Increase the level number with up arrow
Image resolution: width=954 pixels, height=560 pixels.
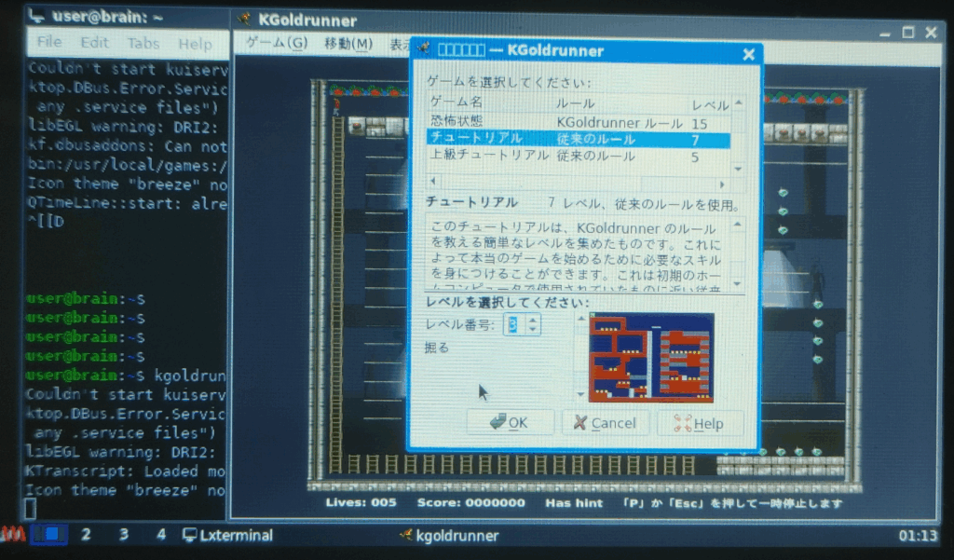tap(533, 319)
